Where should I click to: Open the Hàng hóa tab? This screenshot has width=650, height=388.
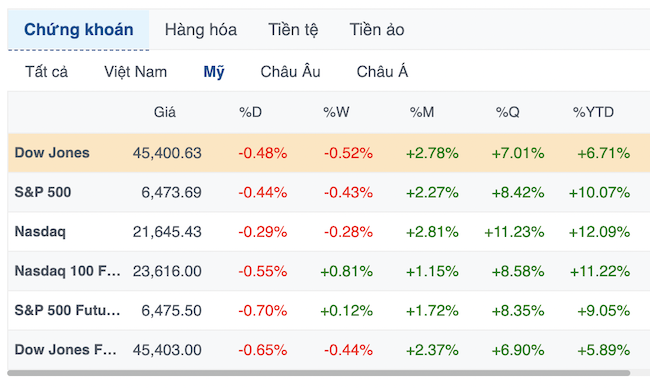pyautogui.click(x=201, y=30)
